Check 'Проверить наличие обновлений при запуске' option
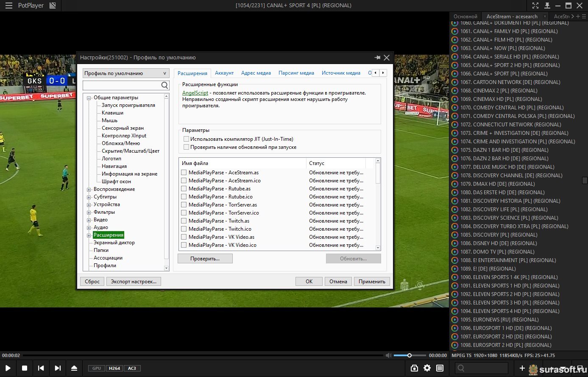 coord(186,147)
